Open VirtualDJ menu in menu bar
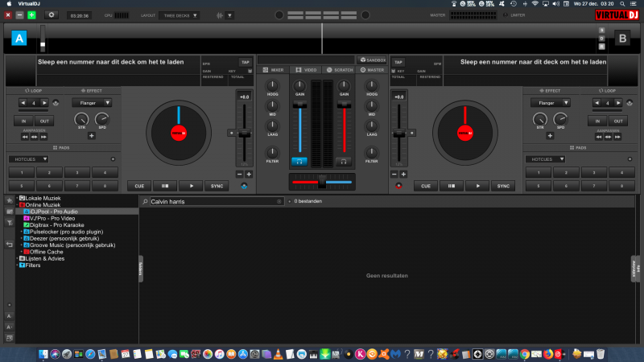Screen dimensions: 644x362 pos(29,4)
